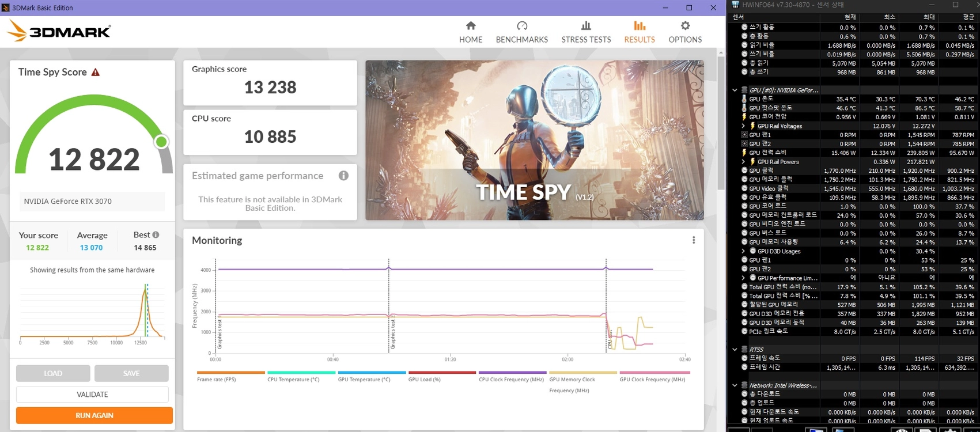This screenshot has width=980, height=432.
Task: Click the Average score value 13 070
Action: tap(91, 248)
